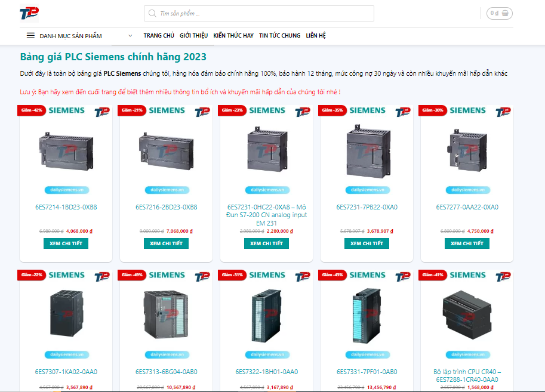Open product image of 6ES7216-2BD23-0XB8
The image size is (545, 392).
coord(166,152)
